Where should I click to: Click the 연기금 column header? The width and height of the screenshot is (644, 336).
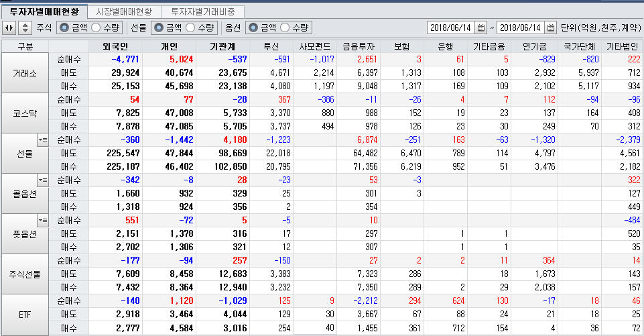(x=534, y=46)
